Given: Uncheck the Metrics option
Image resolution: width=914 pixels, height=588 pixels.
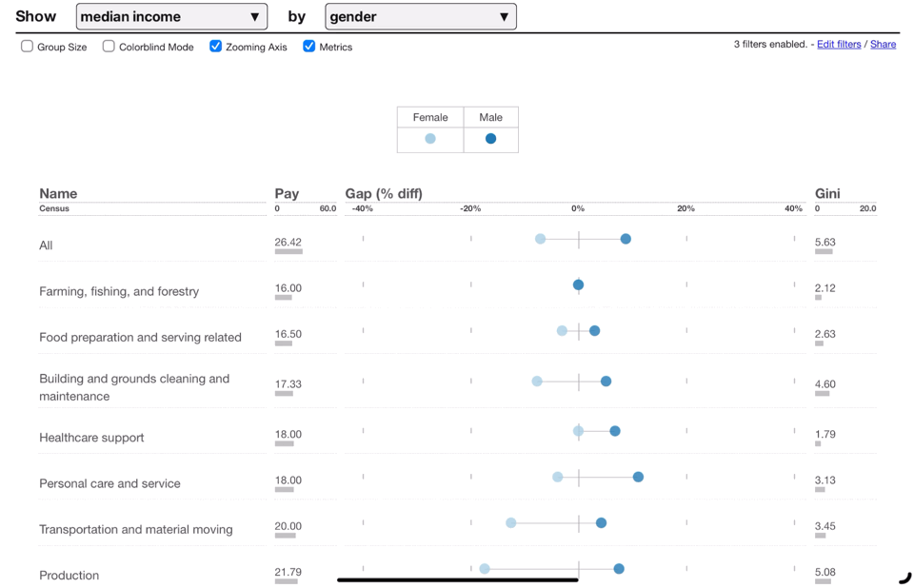Looking at the screenshot, I should click(308, 46).
